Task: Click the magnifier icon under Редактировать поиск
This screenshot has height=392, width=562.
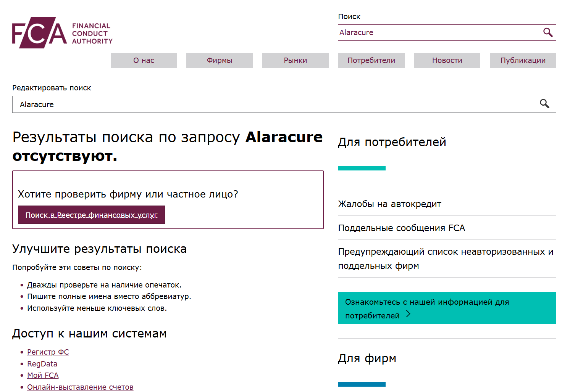Action: point(545,104)
